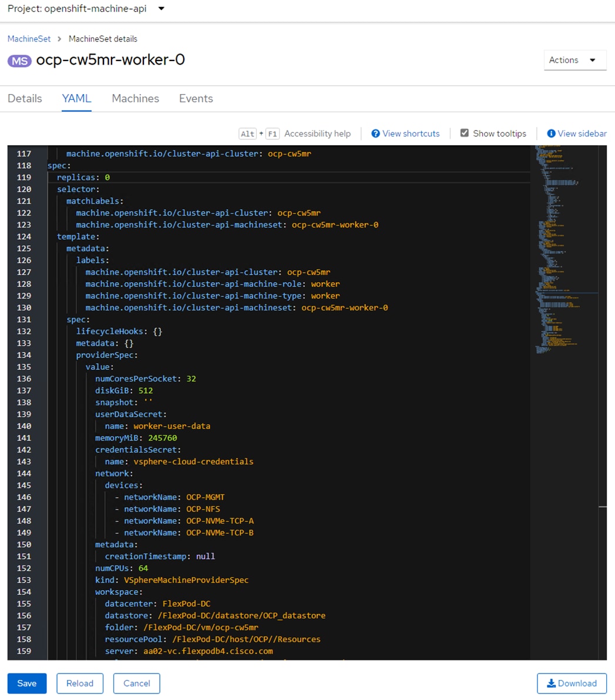The width and height of the screenshot is (615, 700).
Task: Switch to the Details tab
Action: [25, 98]
